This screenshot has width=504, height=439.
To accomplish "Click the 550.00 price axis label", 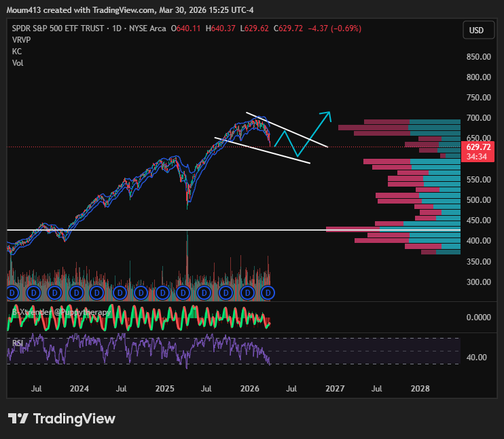I will tap(479, 180).
